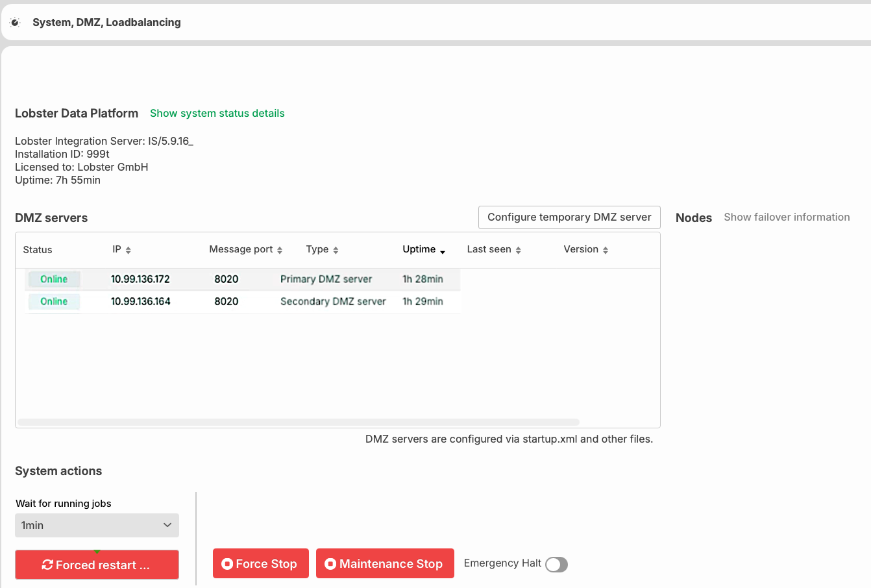Image resolution: width=871 pixels, height=588 pixels.
Task: Click the System, DMZ, Loadbalancing title
Action: (x=107, y=22)
